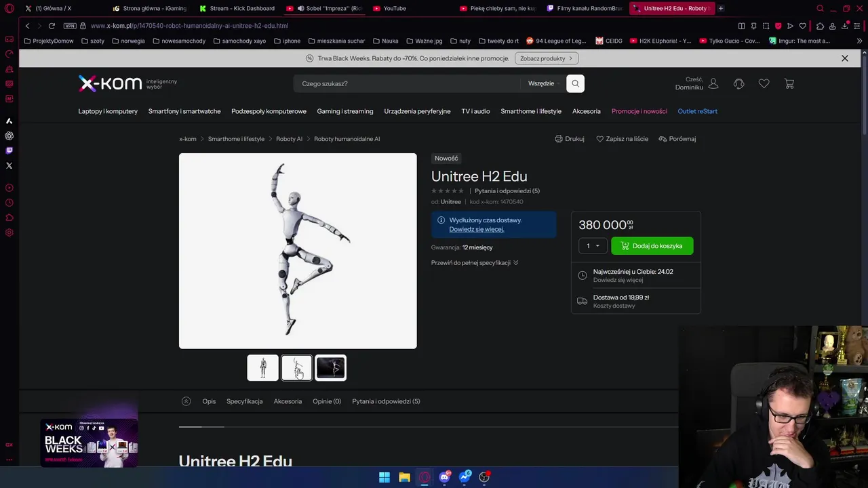
Task: Switch to Specyfikacja tab
Action: (x=244, y=401)
